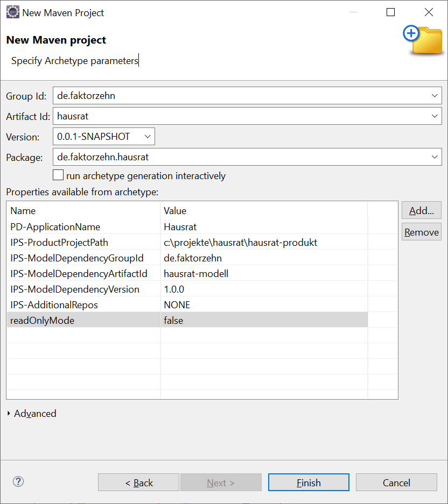Open the Group Id dropdown
Image resolution: width=448 pixels, height=504 pixels.
[x=434, y=96]
